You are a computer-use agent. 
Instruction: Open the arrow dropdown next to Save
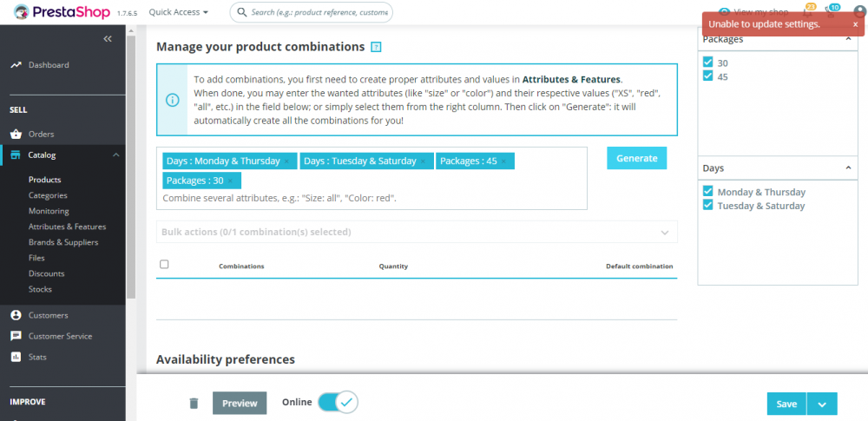pyautogui.click(x=822, y=404)
